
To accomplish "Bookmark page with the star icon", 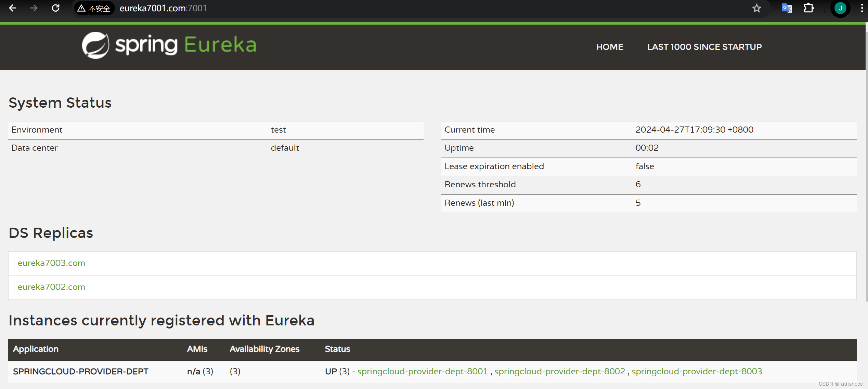I will (x=756, y=8).
